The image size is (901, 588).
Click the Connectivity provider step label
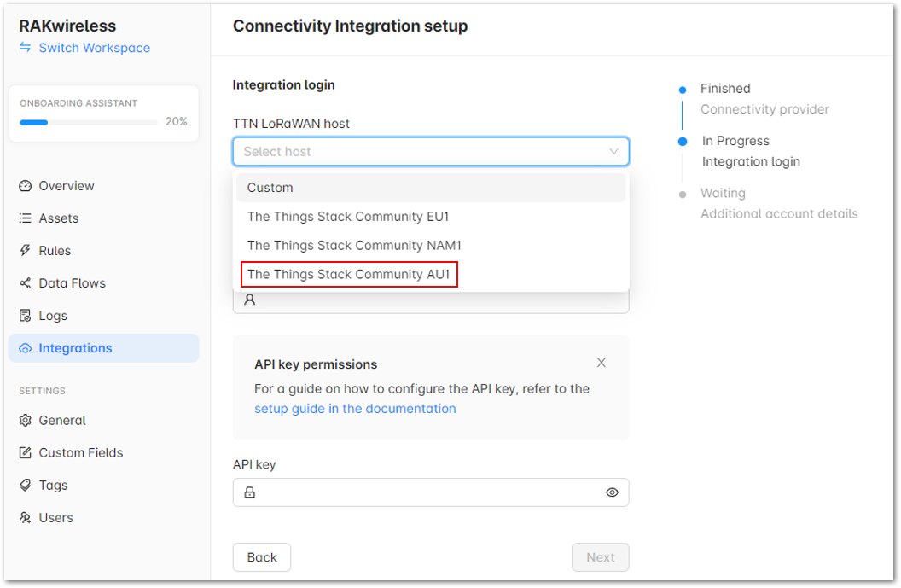[x=764, y=109]
